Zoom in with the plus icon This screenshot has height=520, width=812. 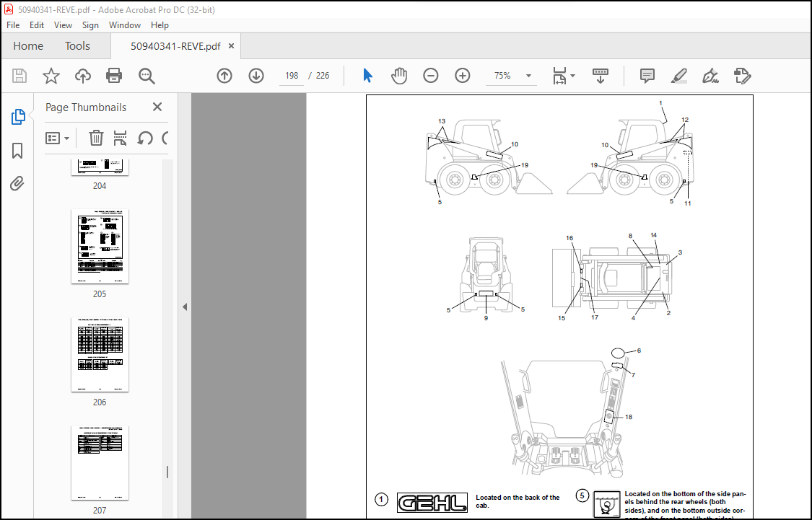coord(462,76)
